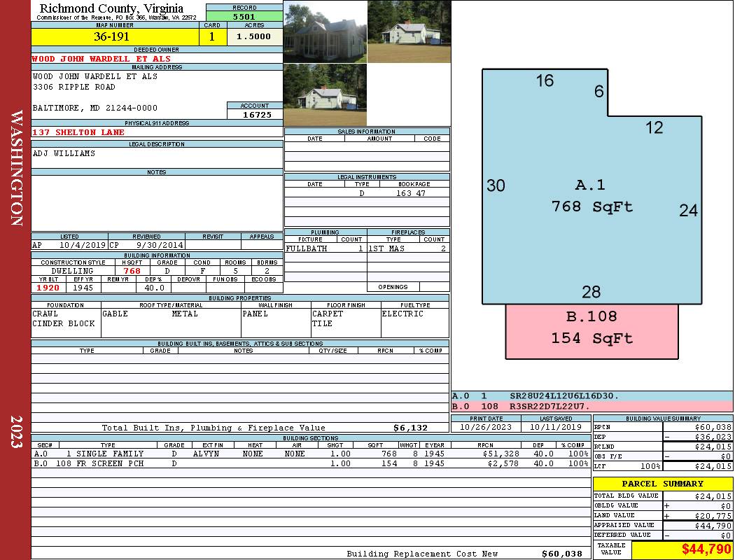
Task: Select last saved date 10/11/2019
Action: [x=556, y=427]
